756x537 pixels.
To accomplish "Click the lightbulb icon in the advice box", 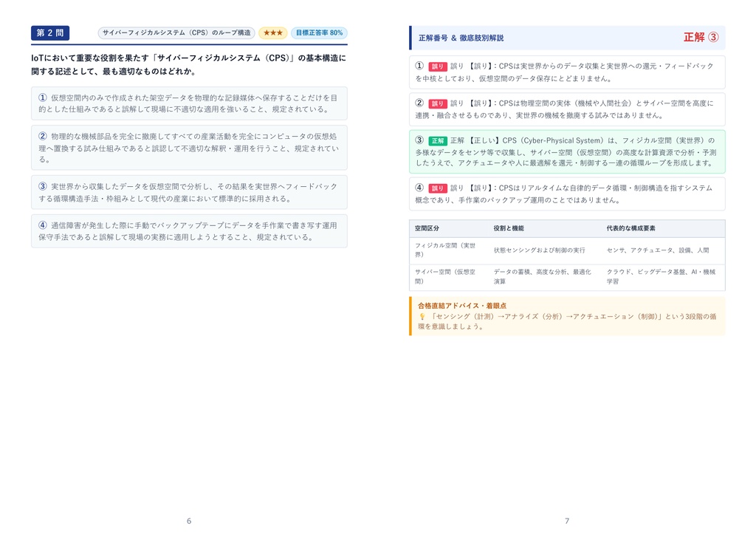I will tap(422, 316).
